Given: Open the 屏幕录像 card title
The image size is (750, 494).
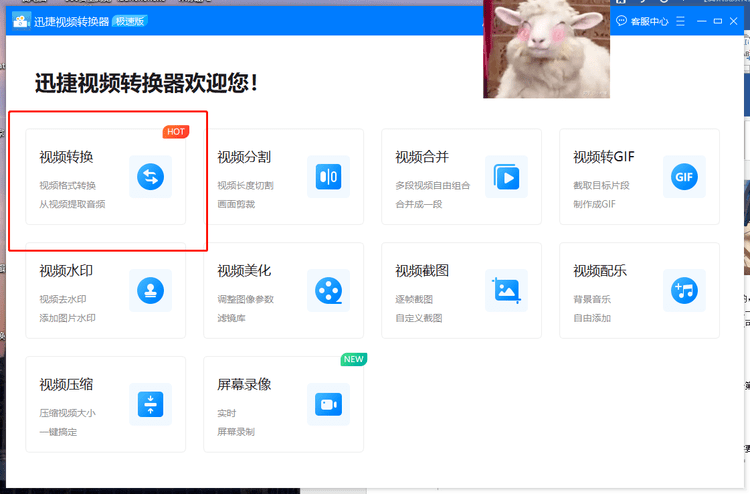Looking at the screenshot, I should [x=244, y=384].
